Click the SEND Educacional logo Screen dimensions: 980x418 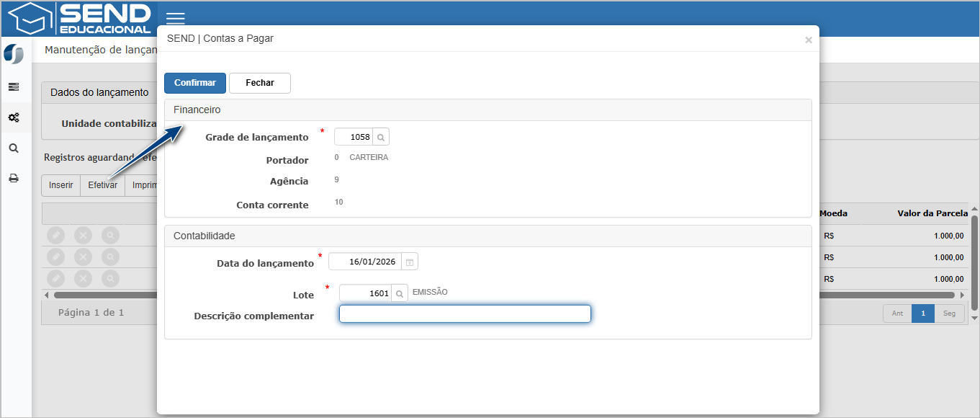click(79, 19)
